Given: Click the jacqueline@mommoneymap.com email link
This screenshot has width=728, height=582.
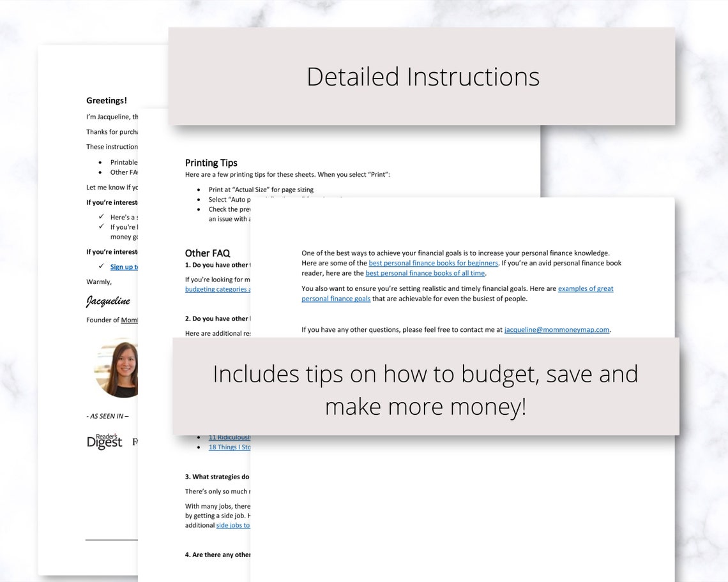Looking at the screenshot, I should coord(557,329).
